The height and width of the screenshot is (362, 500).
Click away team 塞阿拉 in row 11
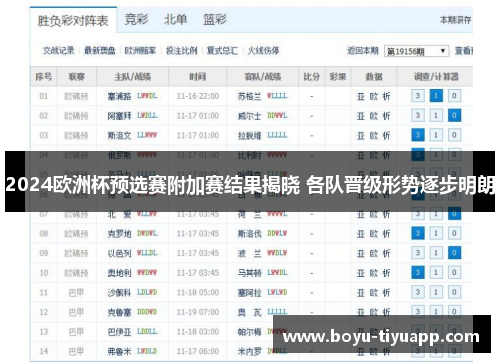click(x=249, y=293)
